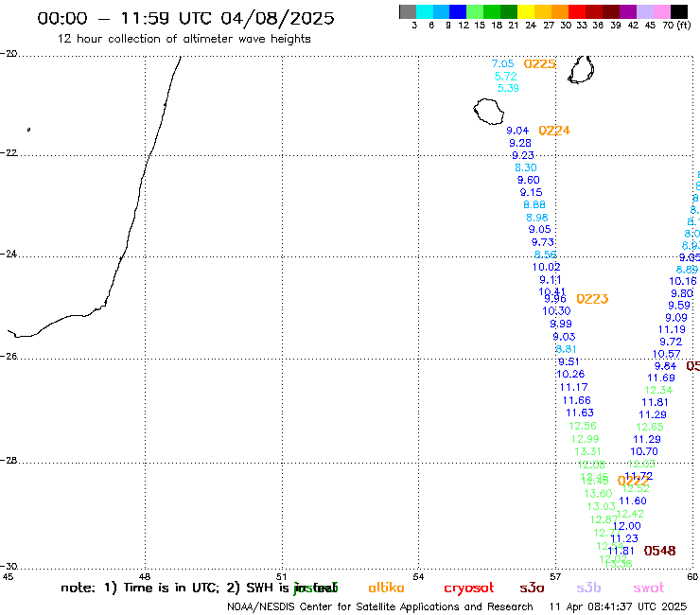Click the gray swatch in the color scale
This screenshot has height=615, width=700.
(x=408, y=11)
